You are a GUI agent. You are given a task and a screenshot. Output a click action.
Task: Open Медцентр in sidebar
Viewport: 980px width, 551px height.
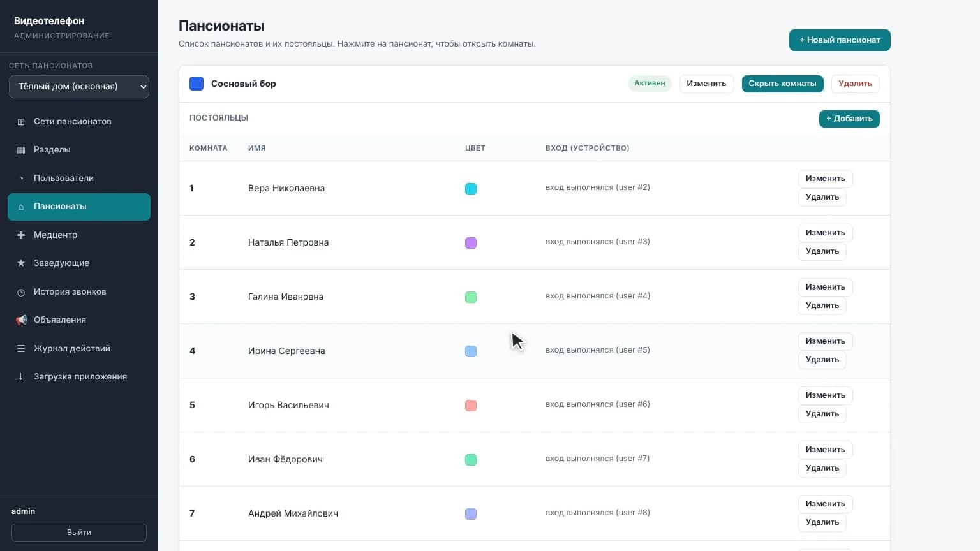79,235
